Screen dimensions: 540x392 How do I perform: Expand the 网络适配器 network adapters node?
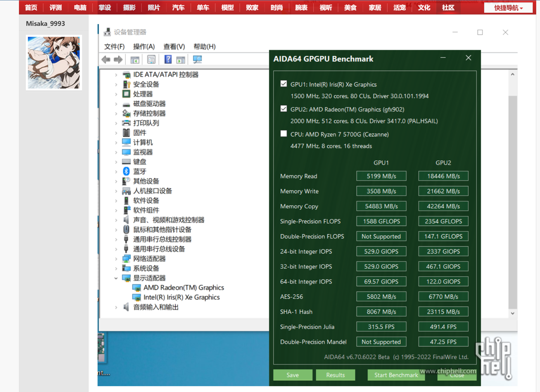click(116, 259)
